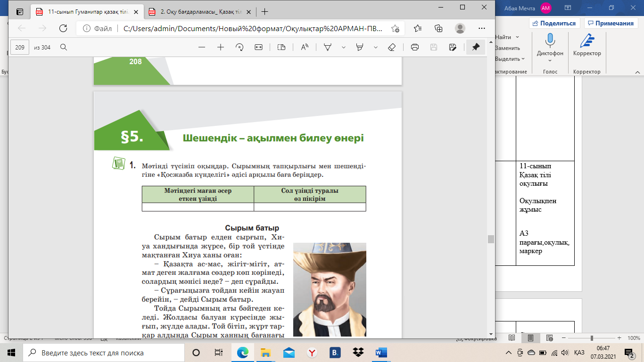Select the Eraser tool in PDF toolbar
This screenshot has height=362, width=644.
tap(391, 47)
